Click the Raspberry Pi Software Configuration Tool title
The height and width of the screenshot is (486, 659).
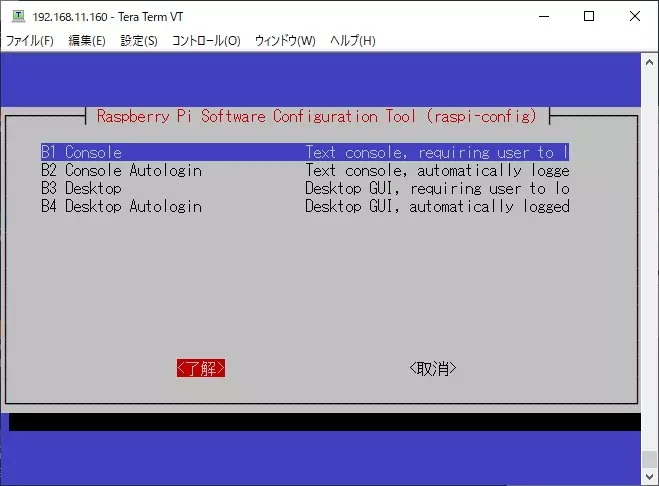[x=317, y=116]
